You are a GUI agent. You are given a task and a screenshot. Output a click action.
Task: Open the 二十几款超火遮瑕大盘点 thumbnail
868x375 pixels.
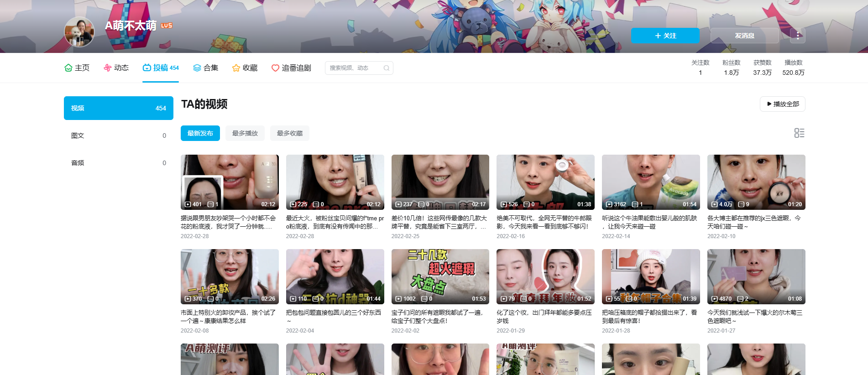tap(440, 276)
